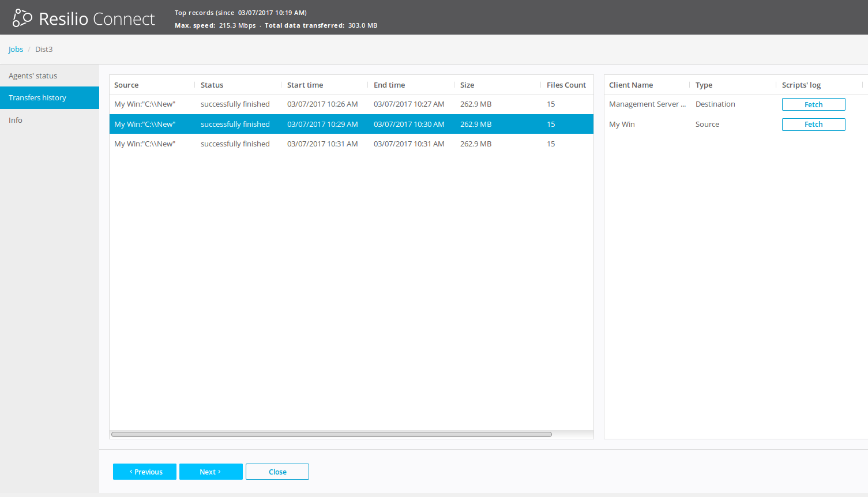Sort by Status column header

coord(212,85)
